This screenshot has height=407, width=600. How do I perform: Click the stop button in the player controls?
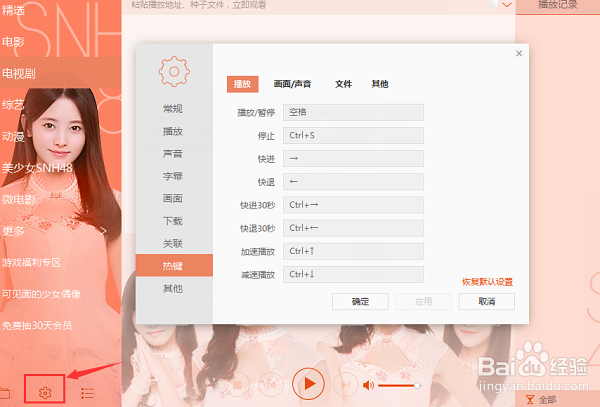pyautogui.click(x=238, y=384)
